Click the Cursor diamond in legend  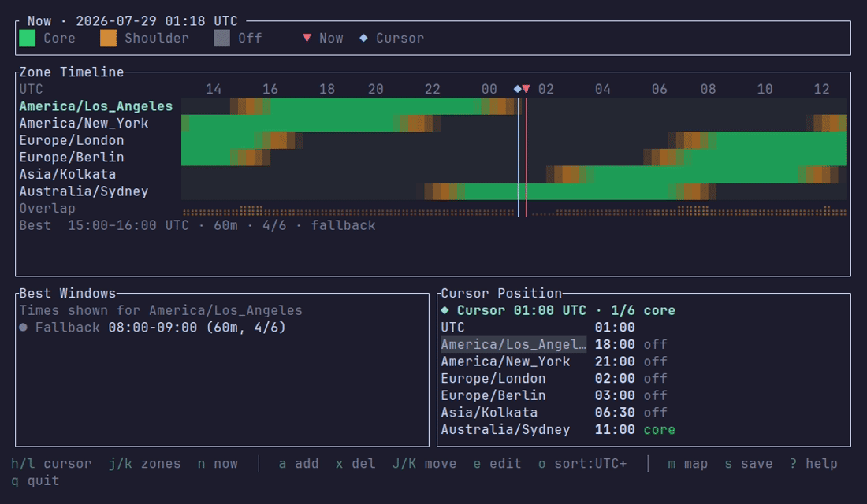[x=363, y=38]
